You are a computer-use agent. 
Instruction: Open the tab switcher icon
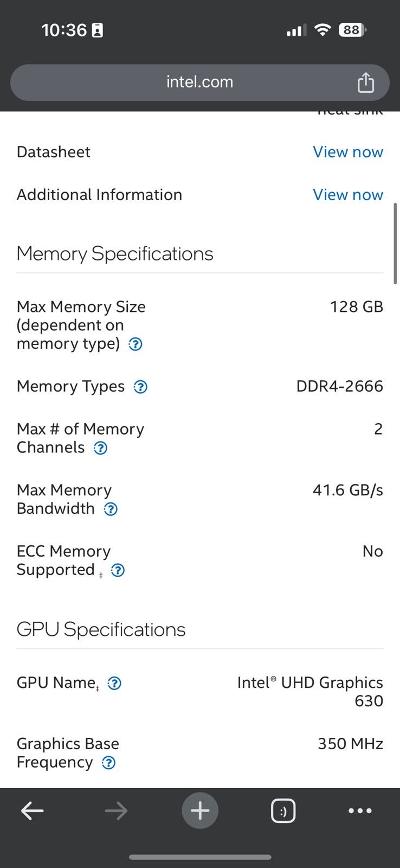(283, 811)
